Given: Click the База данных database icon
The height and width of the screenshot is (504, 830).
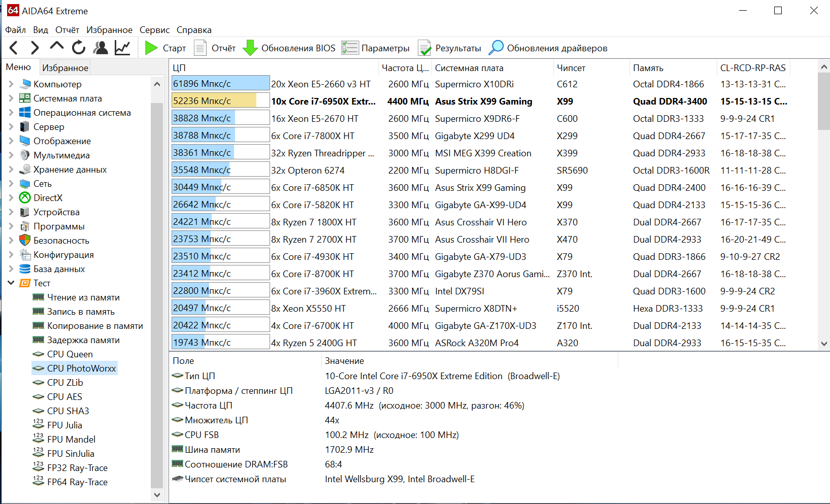Looking at the screenshot, I should tap(25, 269).
